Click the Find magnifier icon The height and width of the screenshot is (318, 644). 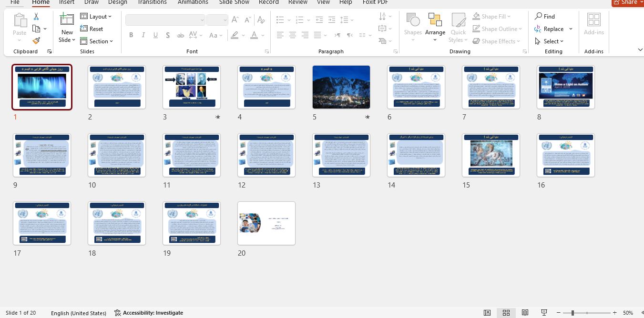[539, 16]
